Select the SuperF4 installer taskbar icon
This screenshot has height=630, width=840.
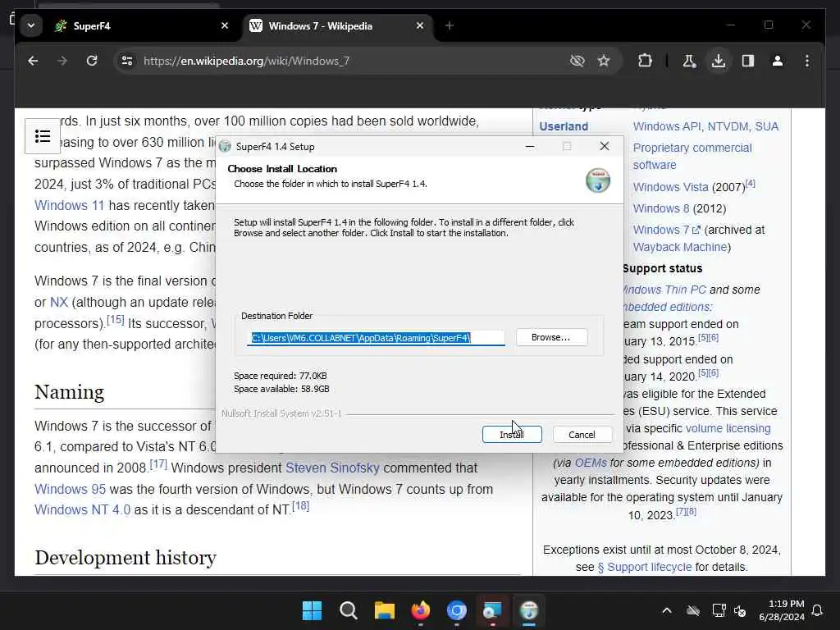(x=529, y=610)
